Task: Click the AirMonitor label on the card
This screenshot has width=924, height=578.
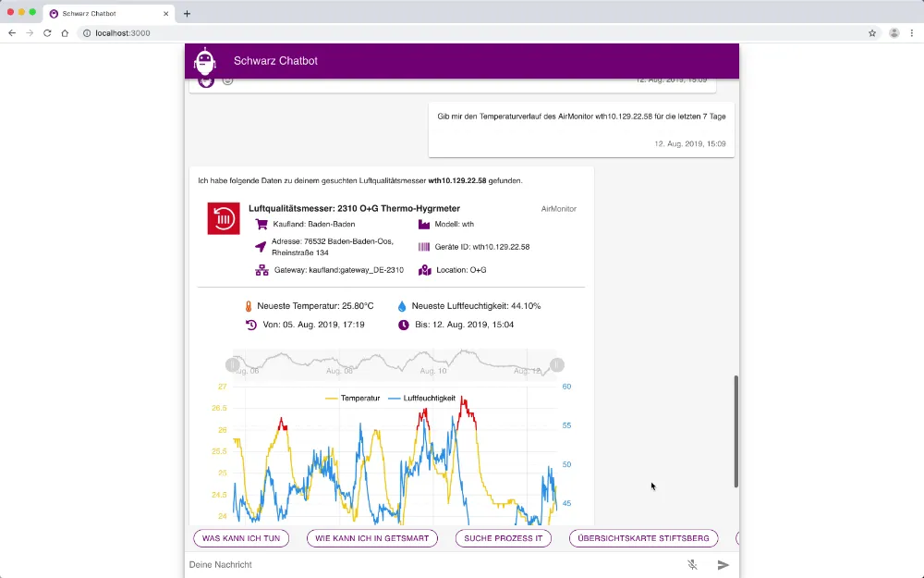Action: (559, 209)
